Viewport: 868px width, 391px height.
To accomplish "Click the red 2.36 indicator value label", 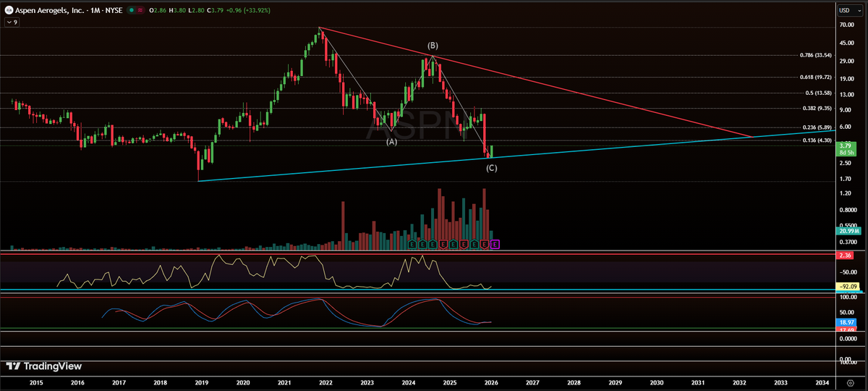I will [x=844, y=256].
